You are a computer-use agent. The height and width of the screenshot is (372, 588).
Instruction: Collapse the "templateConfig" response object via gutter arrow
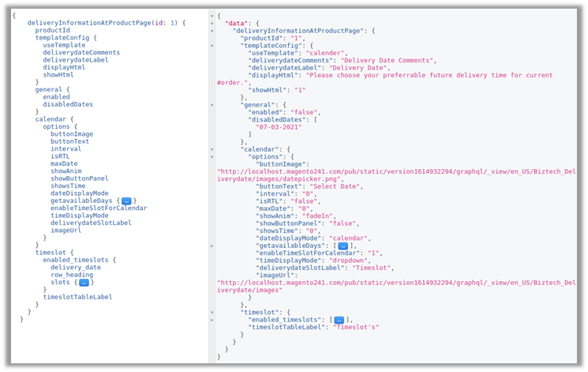[x=212, y=45]
